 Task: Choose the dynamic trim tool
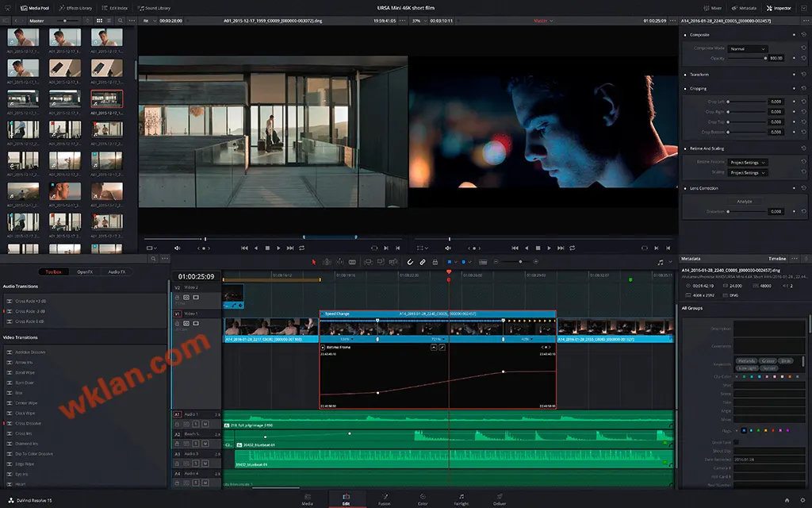click(339, 262)
